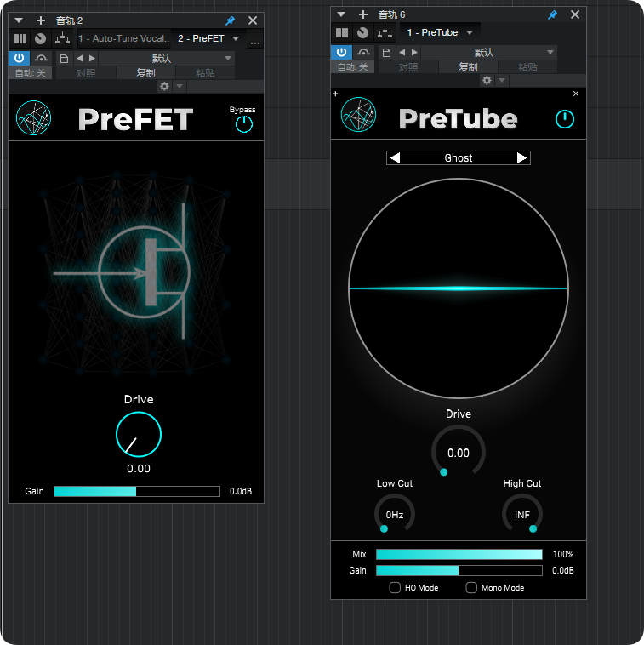The width and height of the screenshot is (644, 645).
Task: Go to next preset in PreFET window
Action: click(x=92, y=59)
